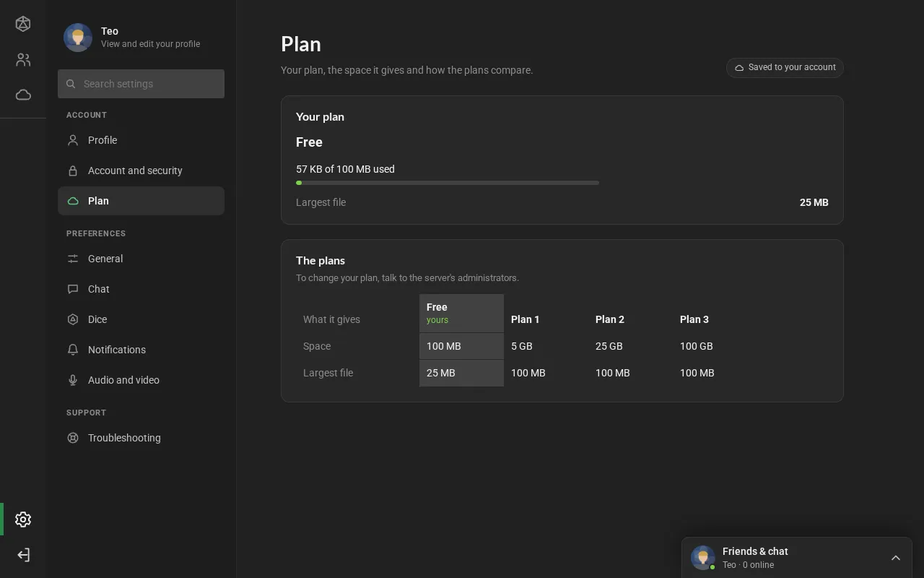Click 'View and edit your profile' link
Screen dimensions: 924x578
[x=150, y=44]
